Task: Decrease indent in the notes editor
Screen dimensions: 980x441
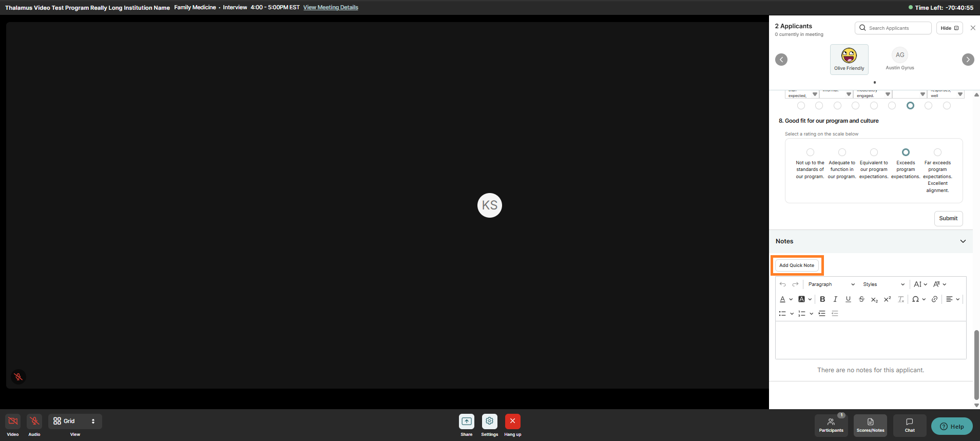Action: point(835,314)
